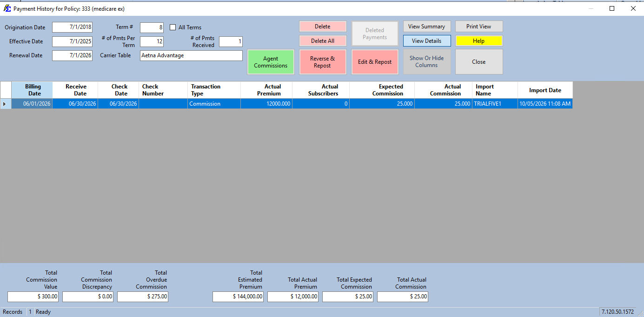Select import name cell TRIALFIVE1
This screenshot has height=317, width=644.
pyautogui.click(x=495, y=104)
